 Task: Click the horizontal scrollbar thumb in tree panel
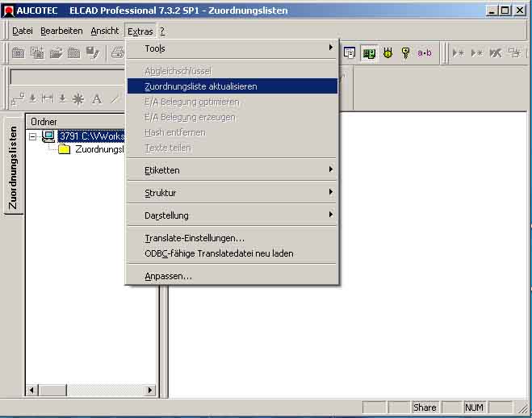click(x=52, y=390)
